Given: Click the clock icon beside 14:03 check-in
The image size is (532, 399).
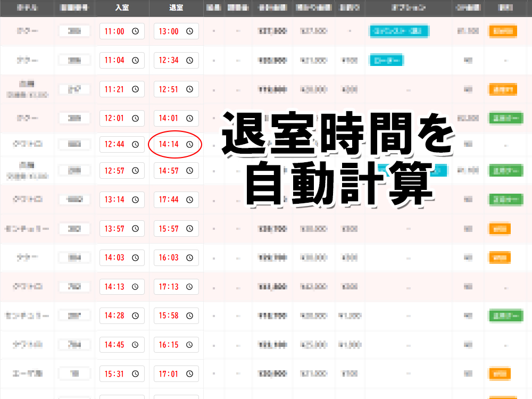Looking at the screenshot, I should [135, 257].
